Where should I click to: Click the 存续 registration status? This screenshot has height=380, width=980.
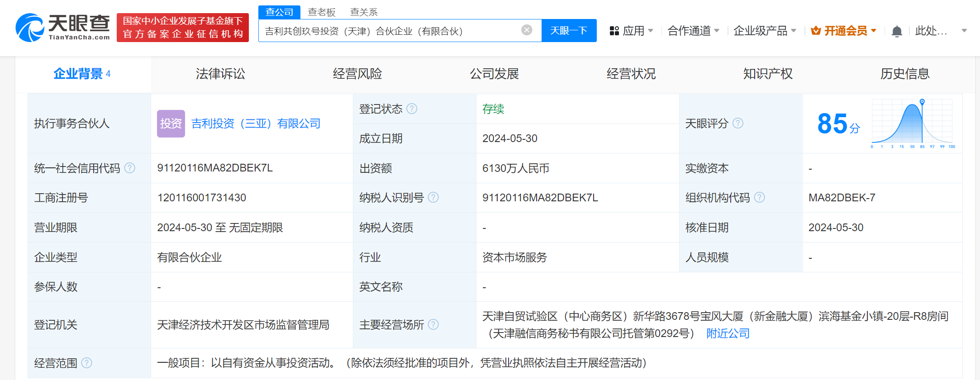point(493,109)
